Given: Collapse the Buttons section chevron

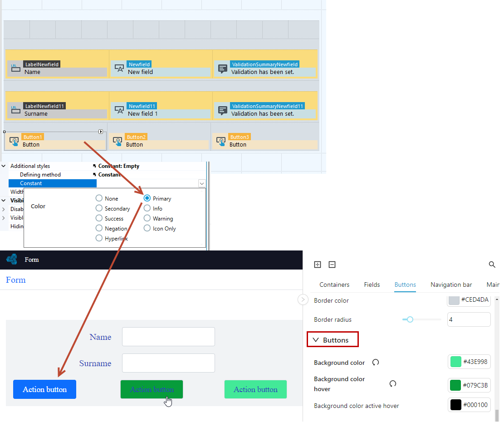Looking at the screenshot, I should pos(316,340).
